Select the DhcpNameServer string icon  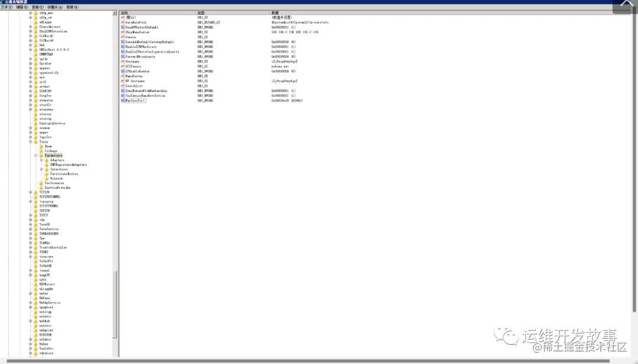pyautogui.click(x=122, y=32)
